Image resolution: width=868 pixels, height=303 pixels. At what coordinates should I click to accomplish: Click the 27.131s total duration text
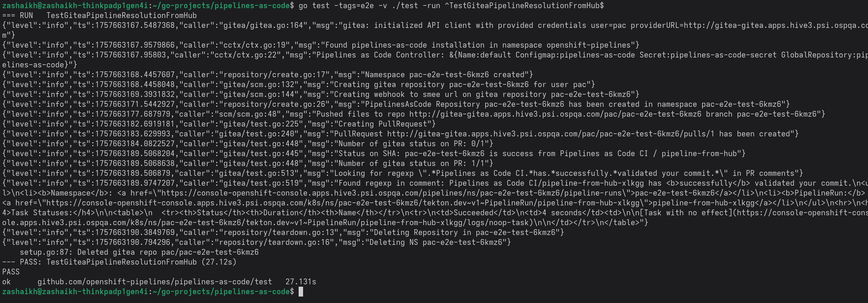pyautogui.click(x=301, y=282)
